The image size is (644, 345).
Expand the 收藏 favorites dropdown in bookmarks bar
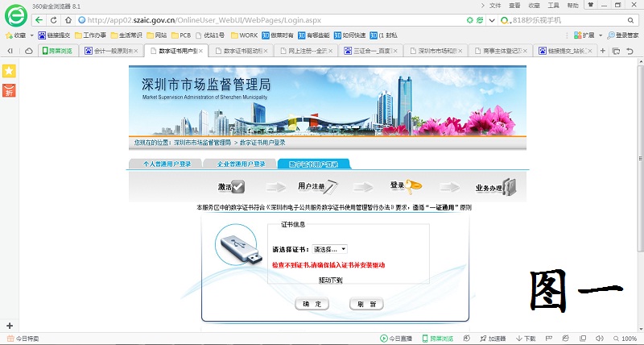19,35
